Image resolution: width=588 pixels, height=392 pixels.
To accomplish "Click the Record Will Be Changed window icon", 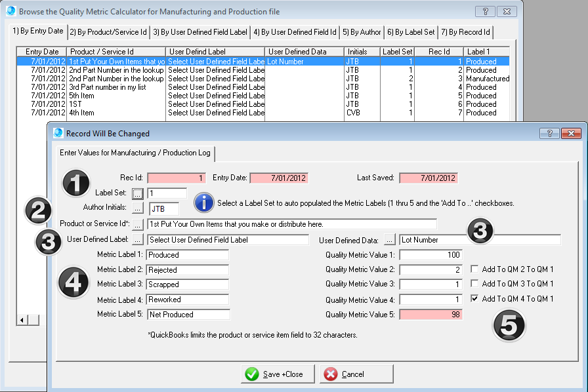I will point(58,133).
